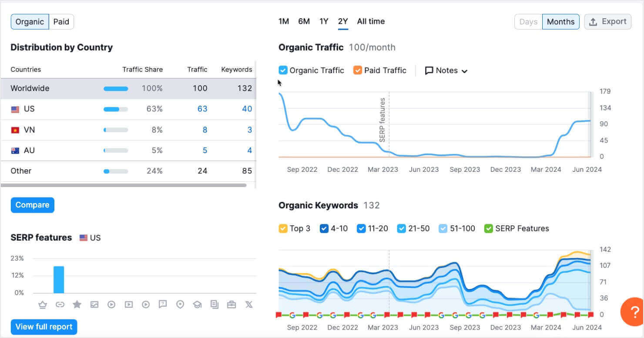The width and height of the screenshot is (644, 338).
Task: Disable the Top 3 keywords checkbox
Action: 283,228
